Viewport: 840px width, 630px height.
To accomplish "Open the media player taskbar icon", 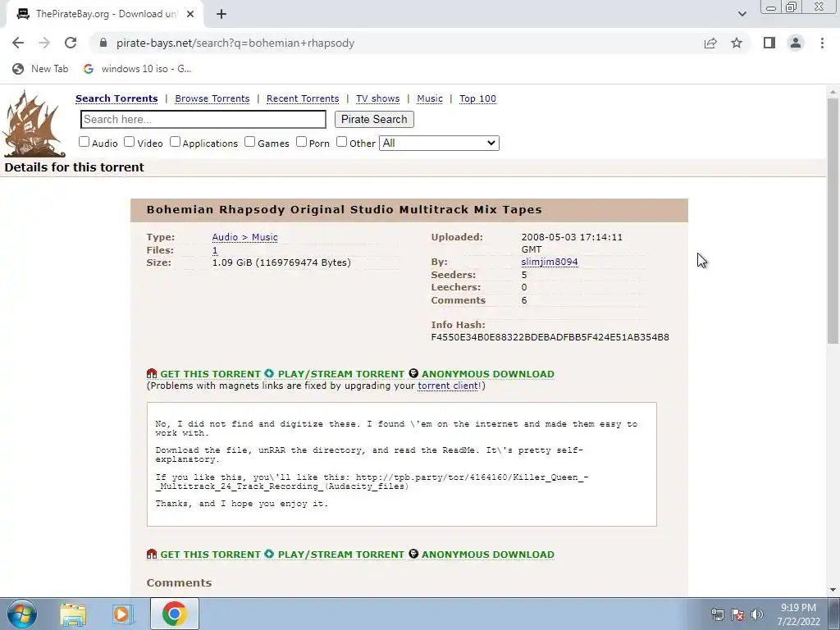I will pos(123,614).
